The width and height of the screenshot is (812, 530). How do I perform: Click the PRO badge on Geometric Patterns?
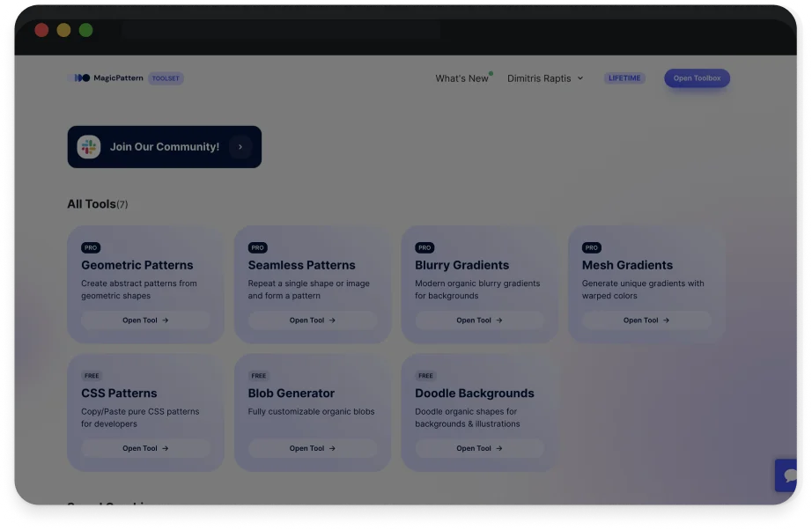[x=91, y=248]
